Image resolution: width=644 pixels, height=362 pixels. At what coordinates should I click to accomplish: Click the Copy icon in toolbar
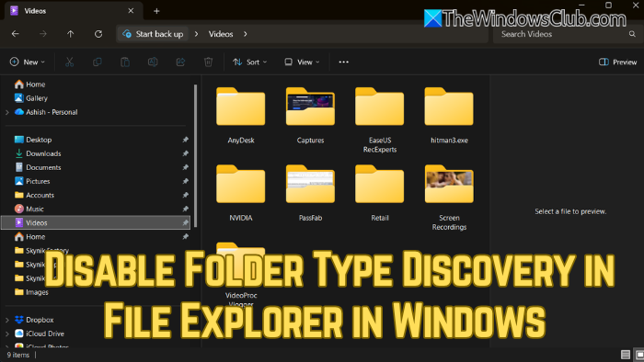pyautogui.click(x=98, y=62)
